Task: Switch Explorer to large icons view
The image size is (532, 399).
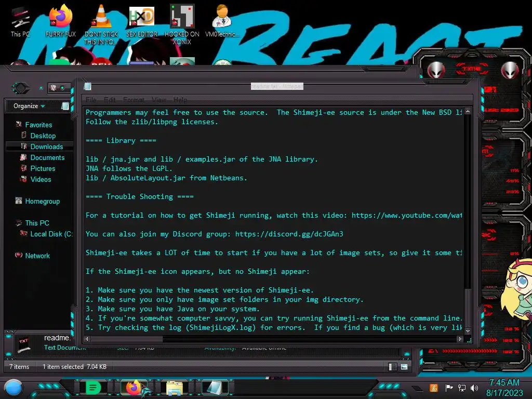Action: 404,367
